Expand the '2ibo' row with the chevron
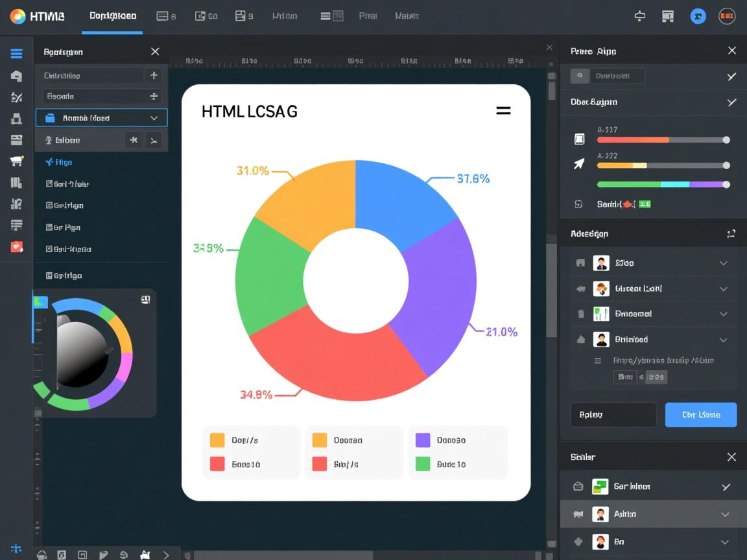This screenshot has width=747, height=560. (x=724, y=263)
